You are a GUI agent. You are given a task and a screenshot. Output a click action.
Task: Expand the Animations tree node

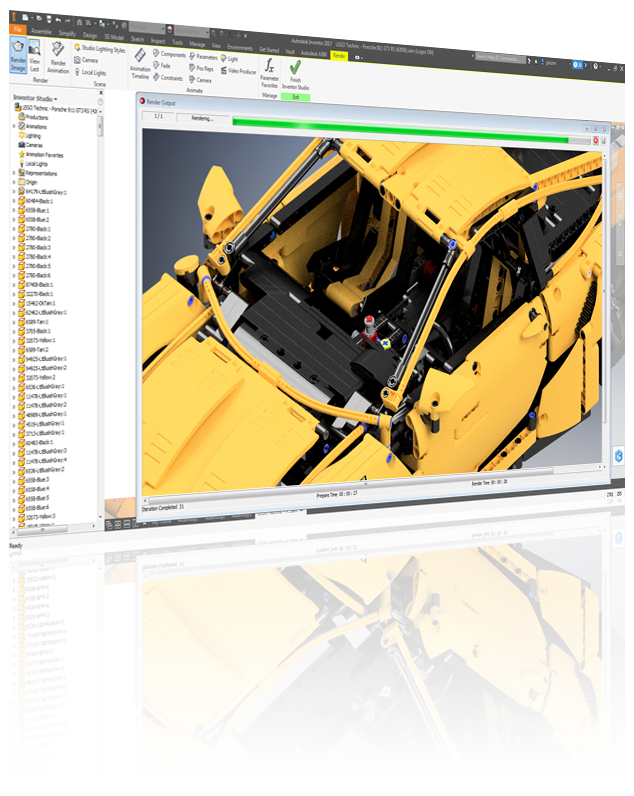(x=13, y=126)
